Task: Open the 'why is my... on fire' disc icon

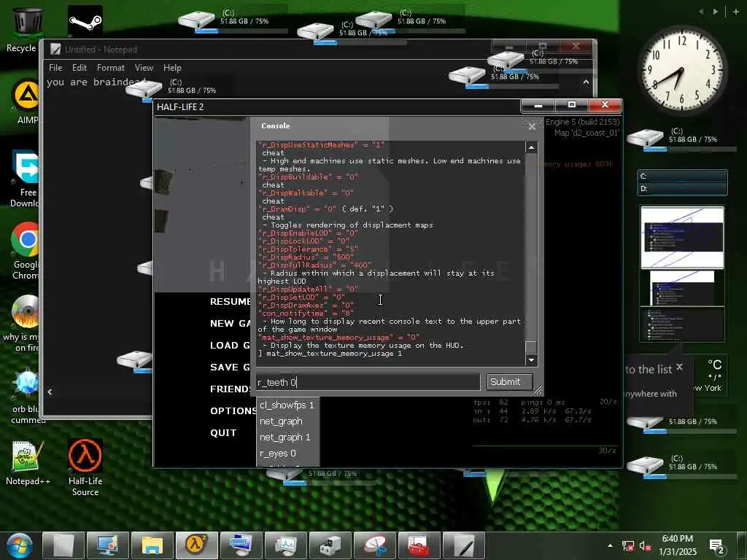Action: click(x=24, y=323)
